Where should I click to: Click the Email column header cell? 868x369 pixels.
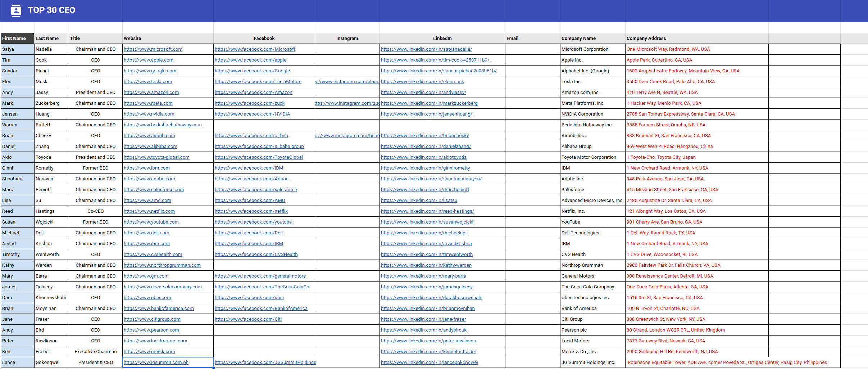tap(533, 39)
